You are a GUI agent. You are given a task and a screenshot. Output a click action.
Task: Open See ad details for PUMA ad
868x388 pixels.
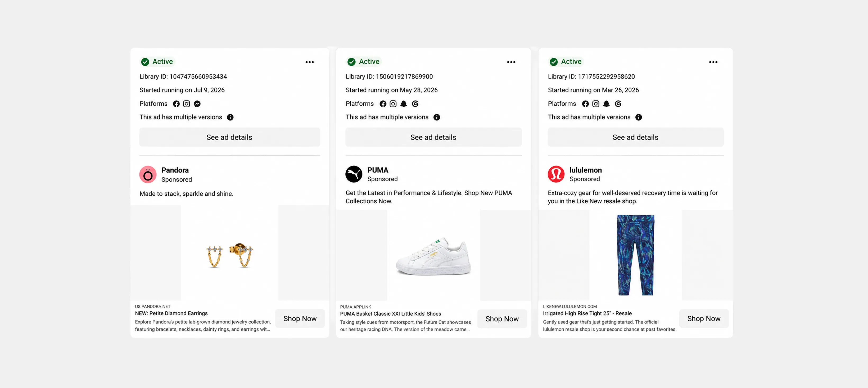click(x=433, y=137)
